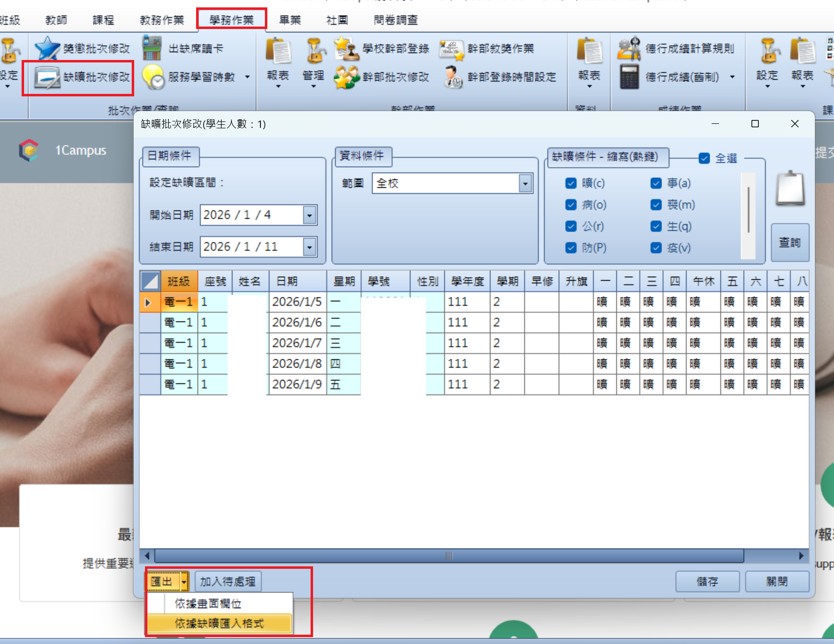Uncheck 防(P) checkbox
The image size is (834, 644).
[571, 248]
